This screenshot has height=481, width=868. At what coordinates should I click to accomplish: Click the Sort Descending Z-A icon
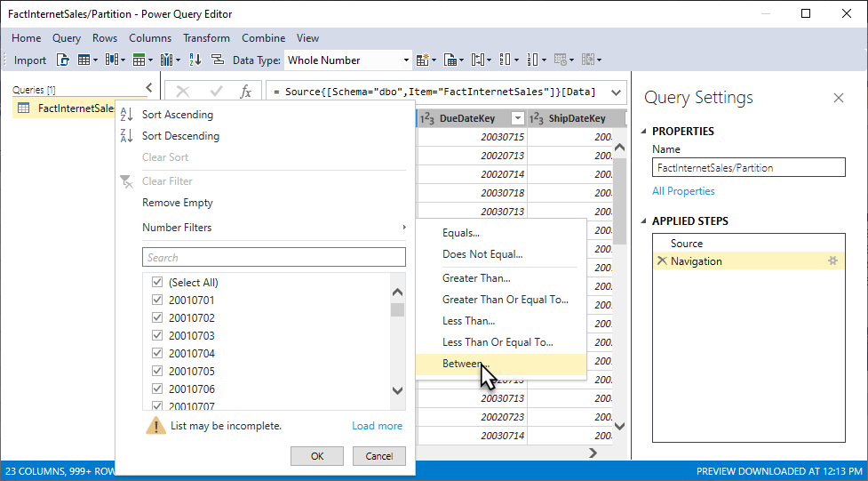click(x=127, y=136)
